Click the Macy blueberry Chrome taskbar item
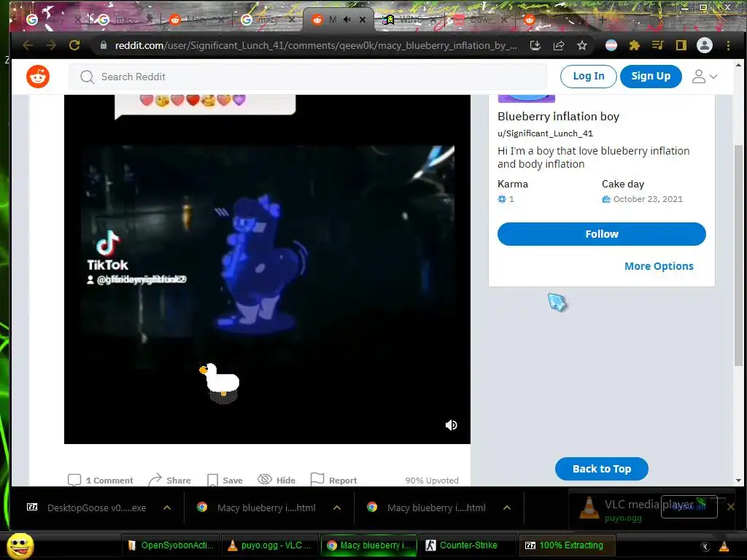Image resolution: width=747 pixels, height=560 pixels. pyautogui.click(x=369, y=545)
